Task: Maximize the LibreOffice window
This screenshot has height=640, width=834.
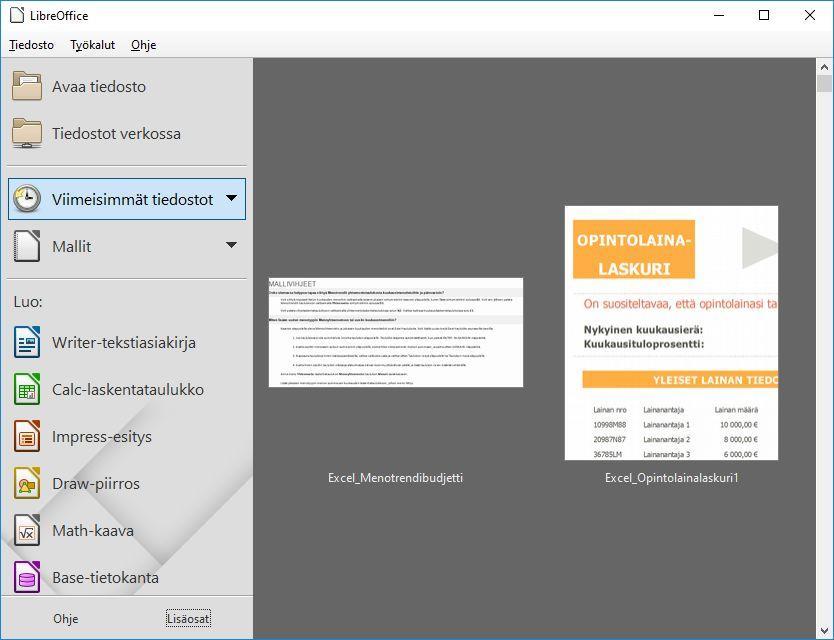Action: coord(764,15)
